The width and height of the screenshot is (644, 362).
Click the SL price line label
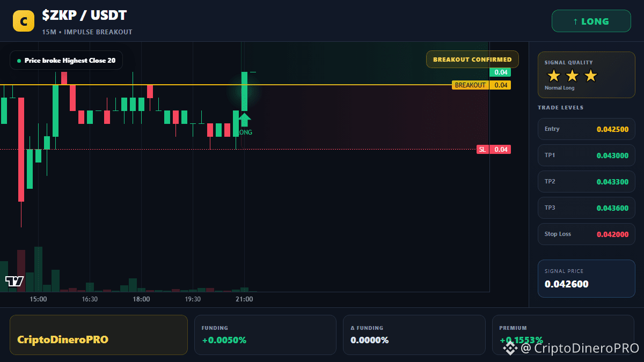coord(482,150)
